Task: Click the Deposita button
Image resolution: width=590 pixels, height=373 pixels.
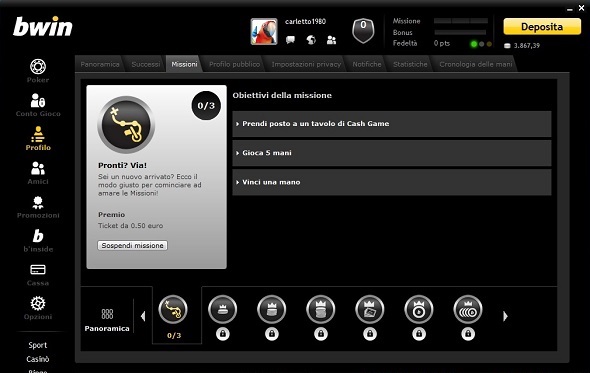Action: [x=542, y=27]
